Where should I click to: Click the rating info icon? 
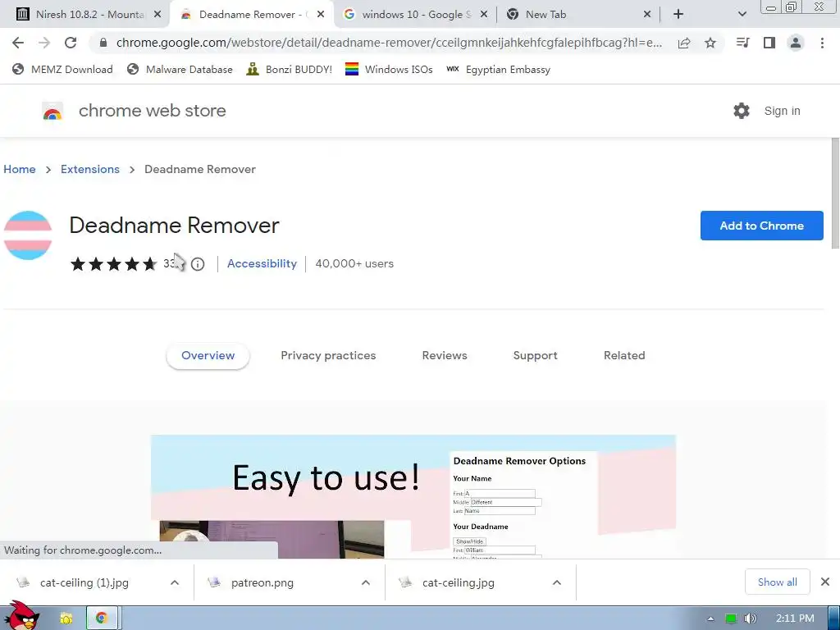click(x=198, y=264)
